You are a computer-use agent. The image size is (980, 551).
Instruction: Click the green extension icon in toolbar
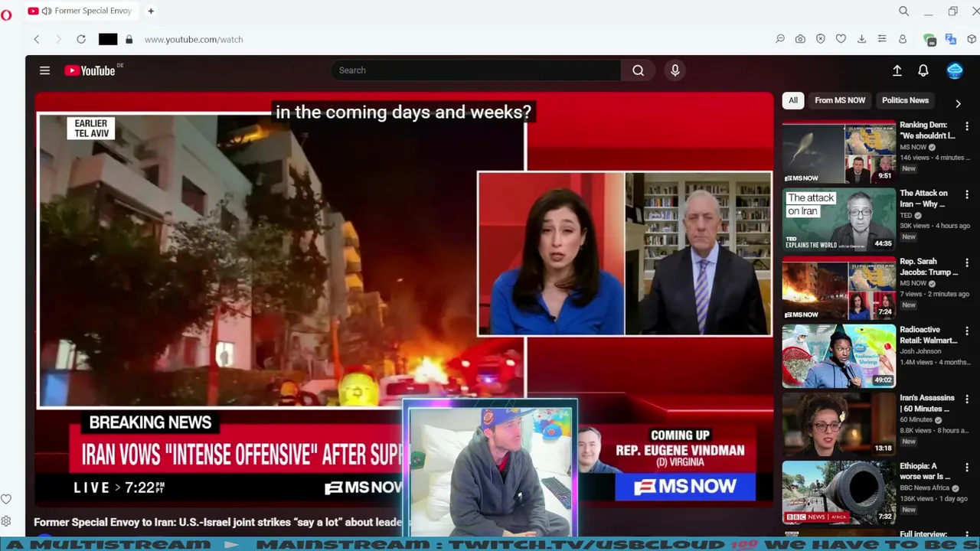929,40
